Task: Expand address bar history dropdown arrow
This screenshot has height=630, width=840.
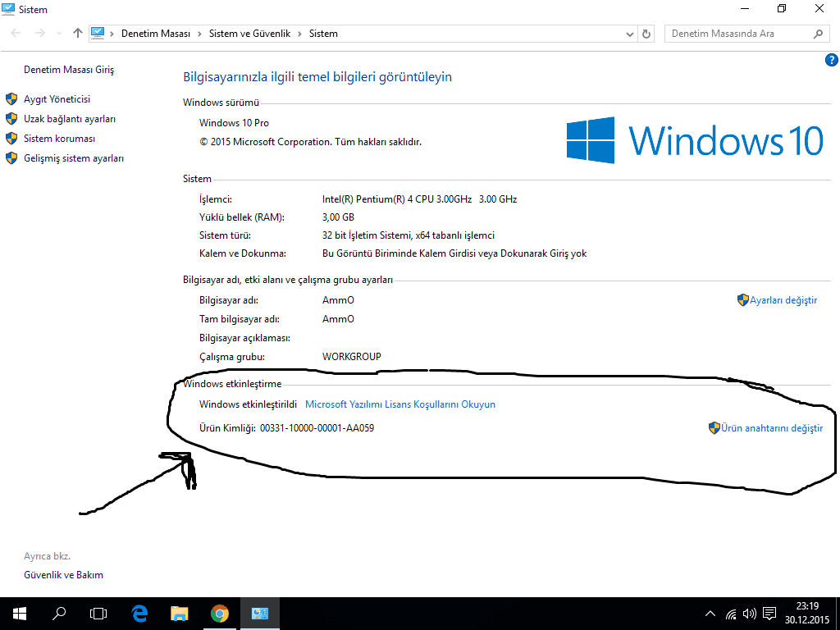Action: (629, 34)
